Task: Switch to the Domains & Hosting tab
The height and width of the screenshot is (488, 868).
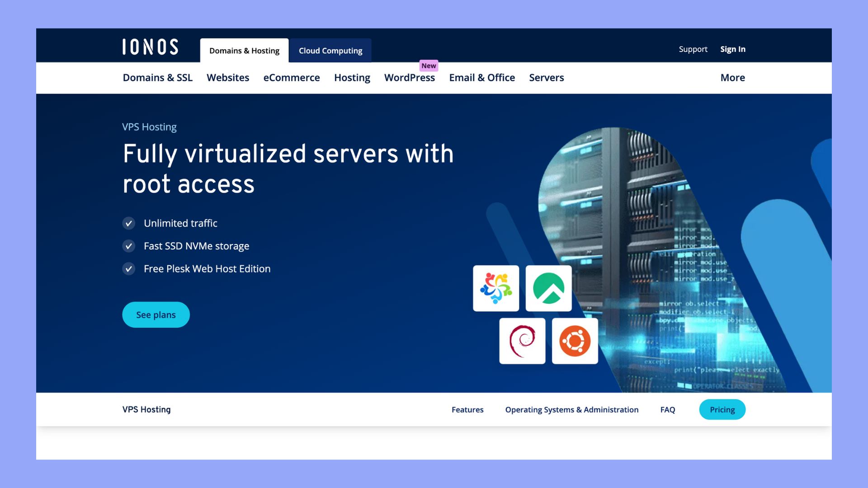Action: click(244, 51)
